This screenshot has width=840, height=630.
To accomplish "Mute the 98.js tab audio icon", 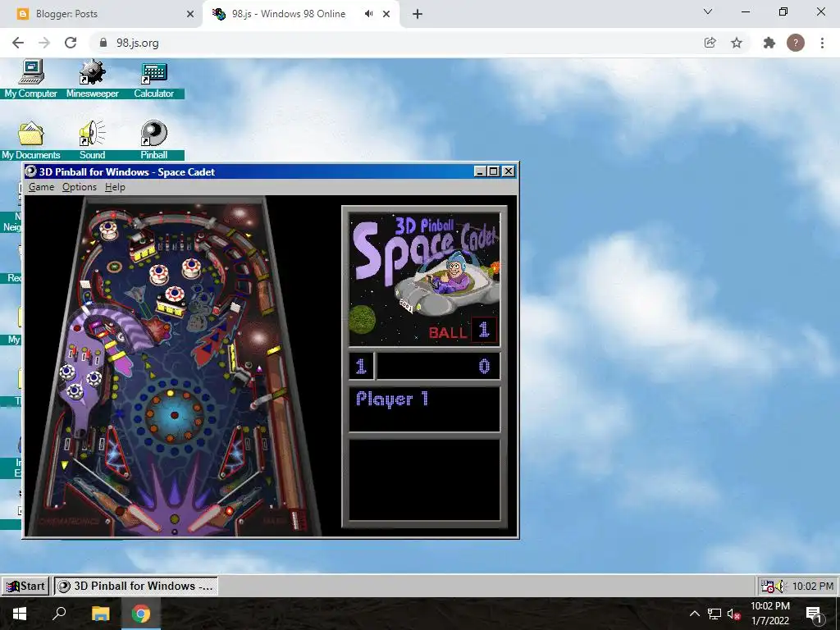I will (368, 14).
